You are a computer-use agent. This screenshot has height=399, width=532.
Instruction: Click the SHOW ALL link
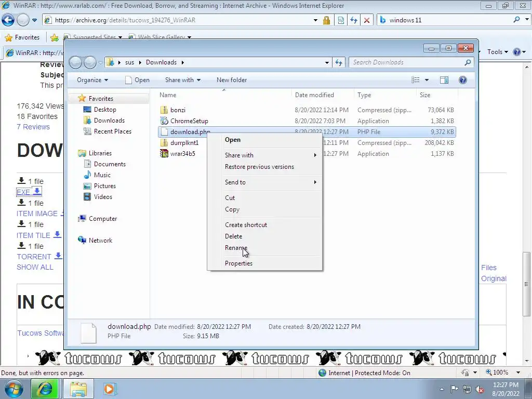pyautogui.click(x=35, y=268)
